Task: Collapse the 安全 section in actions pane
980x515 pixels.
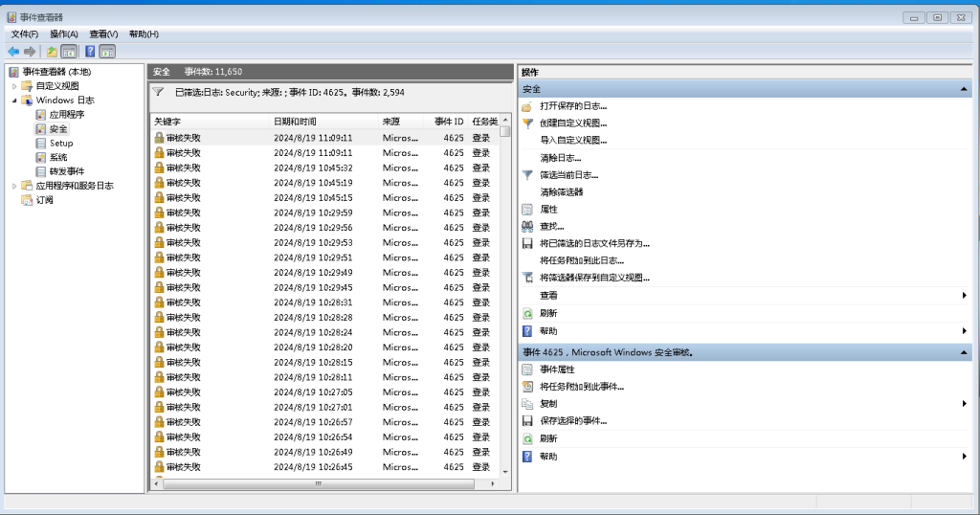Action: point(964,89)
